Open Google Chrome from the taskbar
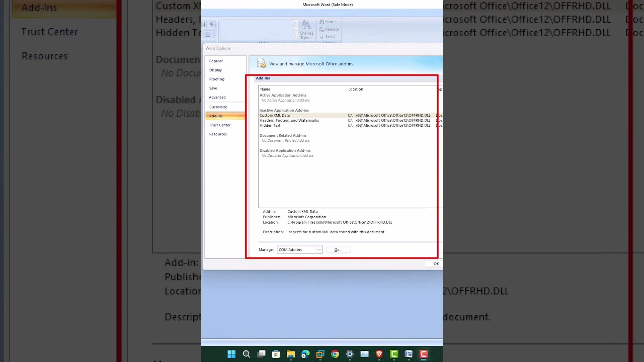 click(335, 354)
